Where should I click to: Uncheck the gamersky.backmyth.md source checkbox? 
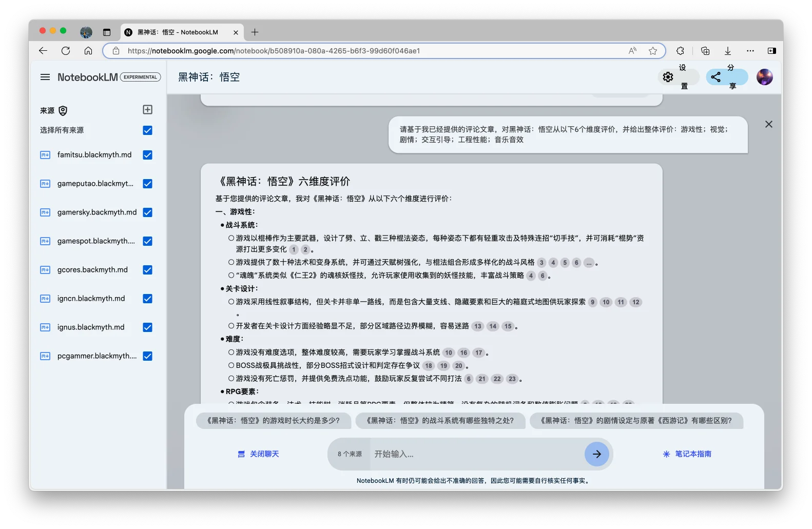pyautogui.click(x=147, y=212)
